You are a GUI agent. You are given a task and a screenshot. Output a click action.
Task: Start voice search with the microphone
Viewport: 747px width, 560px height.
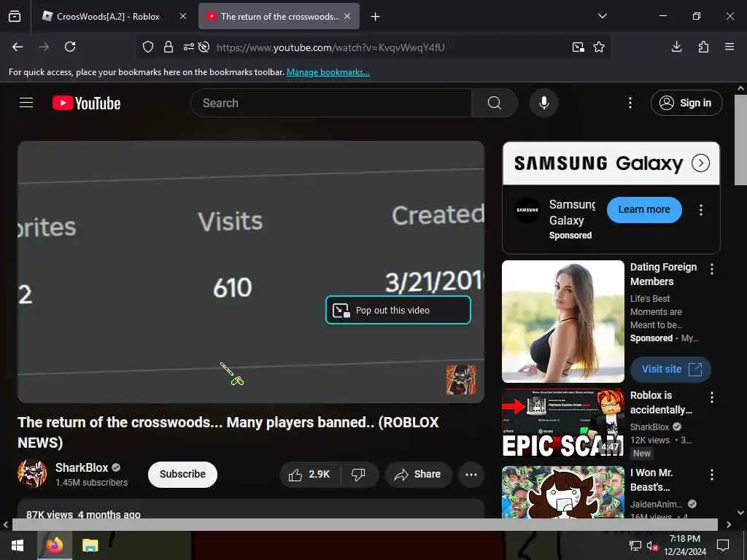[543, 103]
